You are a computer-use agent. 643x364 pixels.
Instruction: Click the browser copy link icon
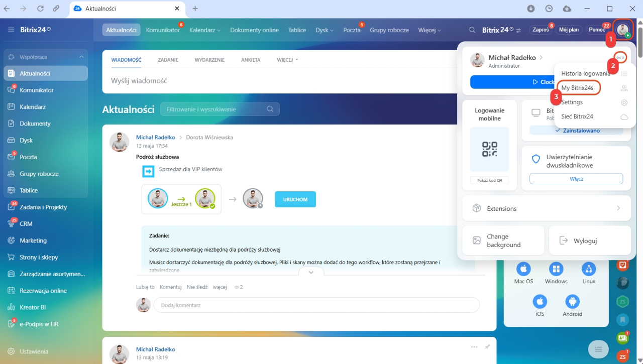[56, 9]
